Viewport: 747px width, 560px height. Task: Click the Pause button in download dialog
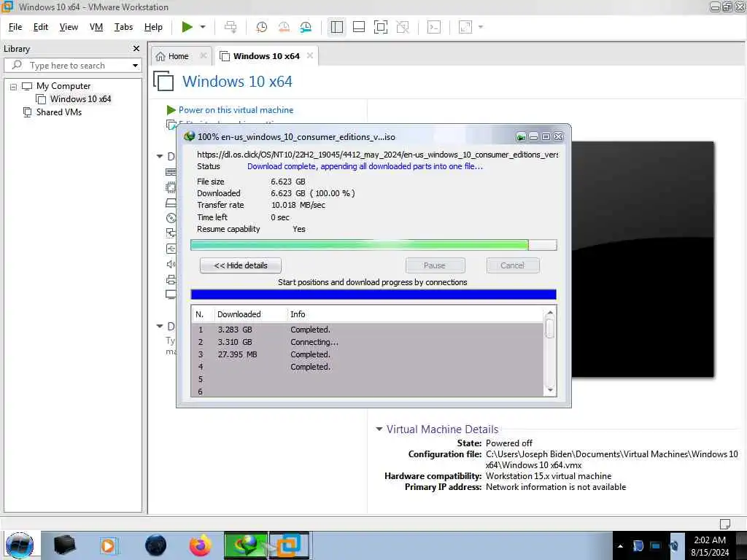click(435, 265)
